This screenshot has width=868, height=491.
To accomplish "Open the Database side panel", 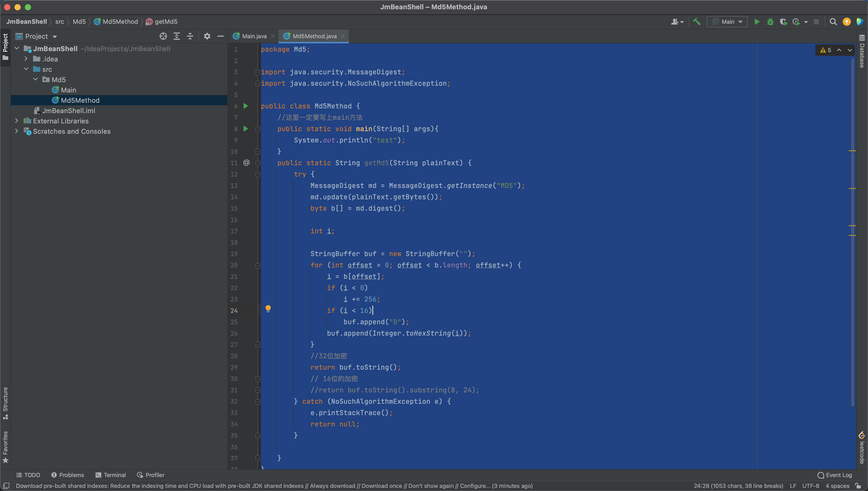I will coord(862,51).
